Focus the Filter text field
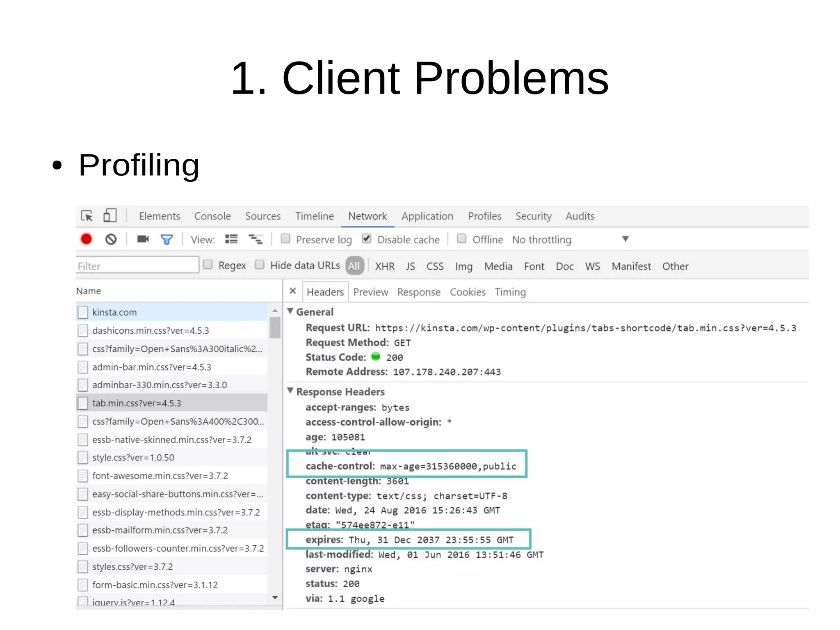The width and height of the screenshot is (840, 630). click(x=137, y=265)
